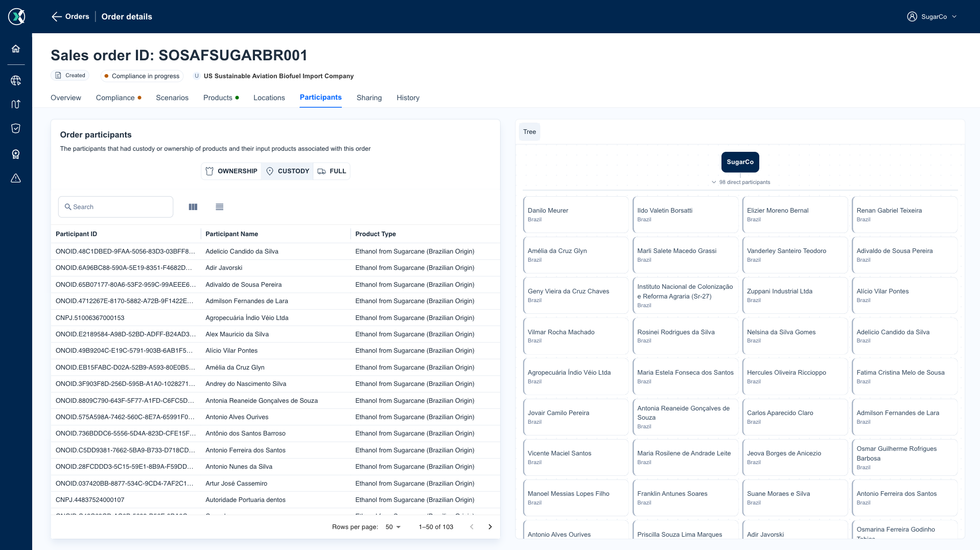This screenshot has height=550, width=980.
Task: Select the Adir Javorski table row
Action: pos(275,268)
